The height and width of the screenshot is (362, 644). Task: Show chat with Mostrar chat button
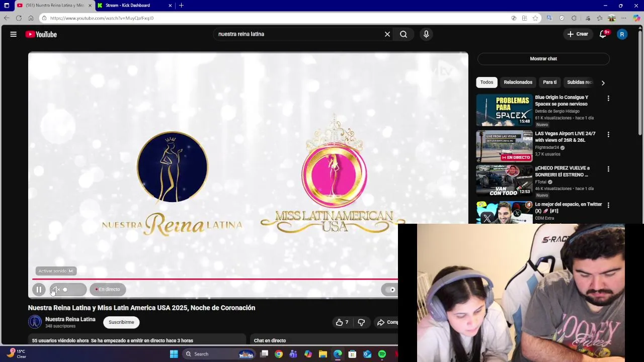543,59
